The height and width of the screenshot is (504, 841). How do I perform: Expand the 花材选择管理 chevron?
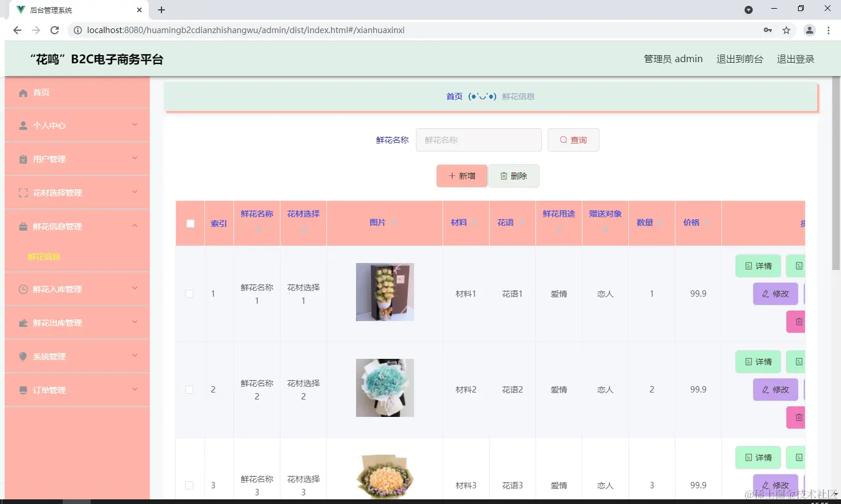coord(135,192)
